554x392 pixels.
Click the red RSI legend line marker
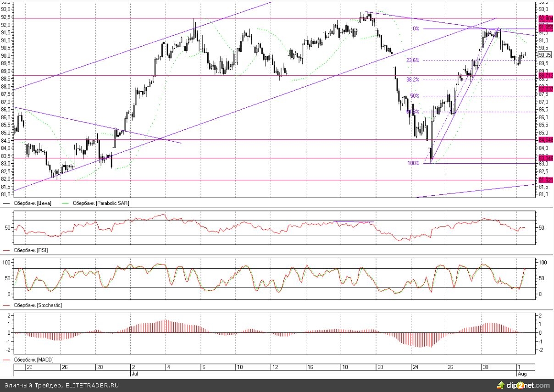[6, 250]
